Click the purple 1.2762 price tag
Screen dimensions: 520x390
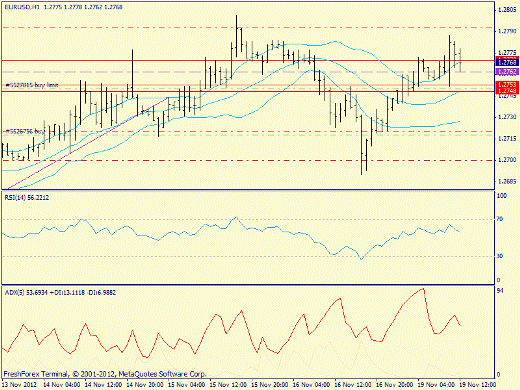(x=507, y=71)
